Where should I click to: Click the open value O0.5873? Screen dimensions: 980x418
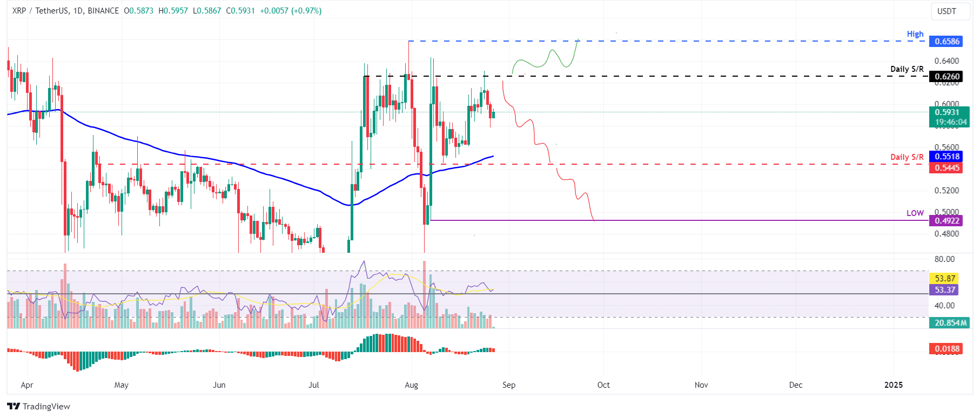(139, 11)
